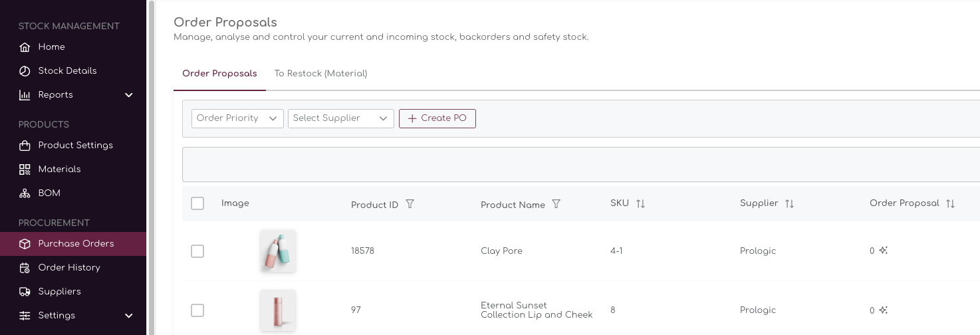
Task: Check the Clay Pore row checkbox
Action: tap(197, 251)
